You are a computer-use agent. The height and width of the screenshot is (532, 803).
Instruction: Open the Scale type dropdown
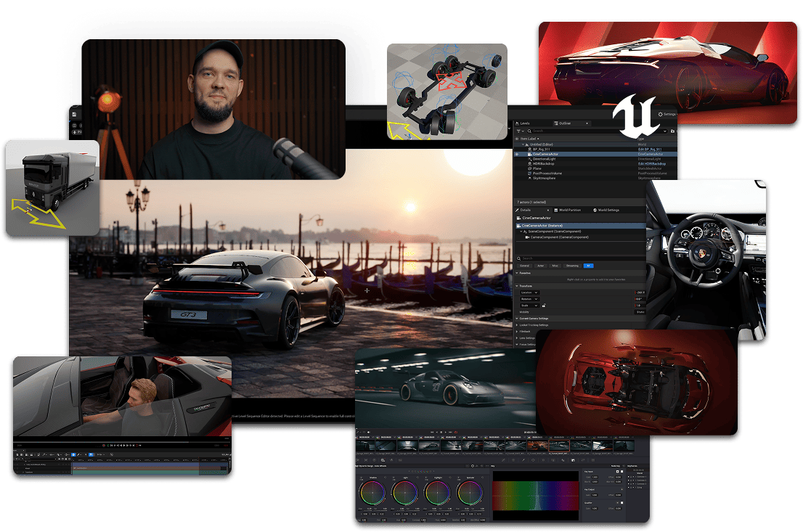[529, 306]
